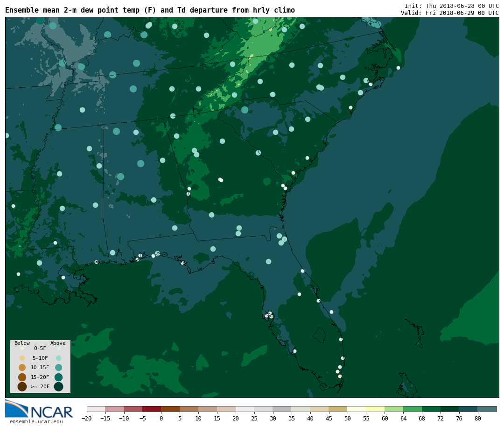The height and width of the screenshot is (427, 504).
Task: Click the Below 0-5F legend circle
Action: click(22, 348)
